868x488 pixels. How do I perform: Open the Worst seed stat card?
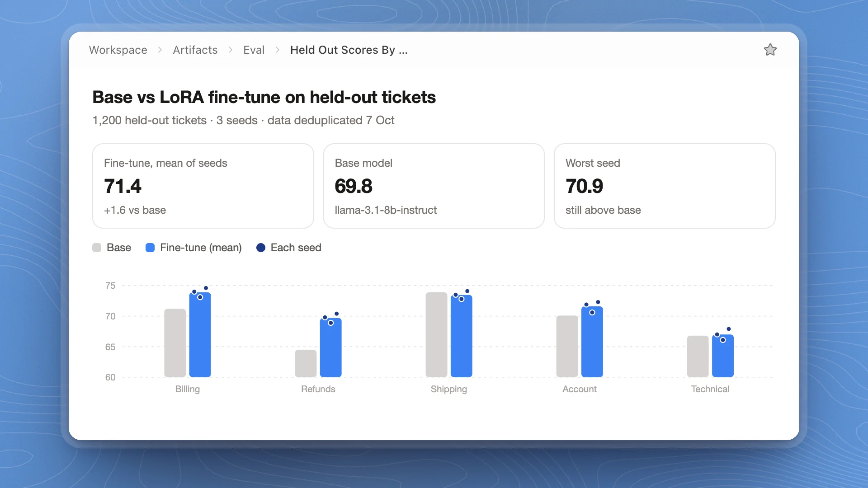point(665,186)
